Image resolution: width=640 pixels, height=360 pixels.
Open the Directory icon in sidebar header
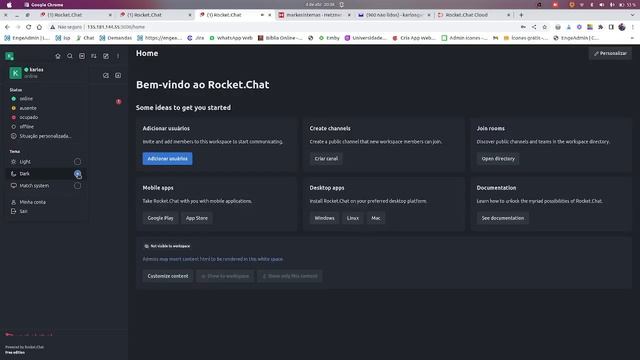click(x=82, y=56)
